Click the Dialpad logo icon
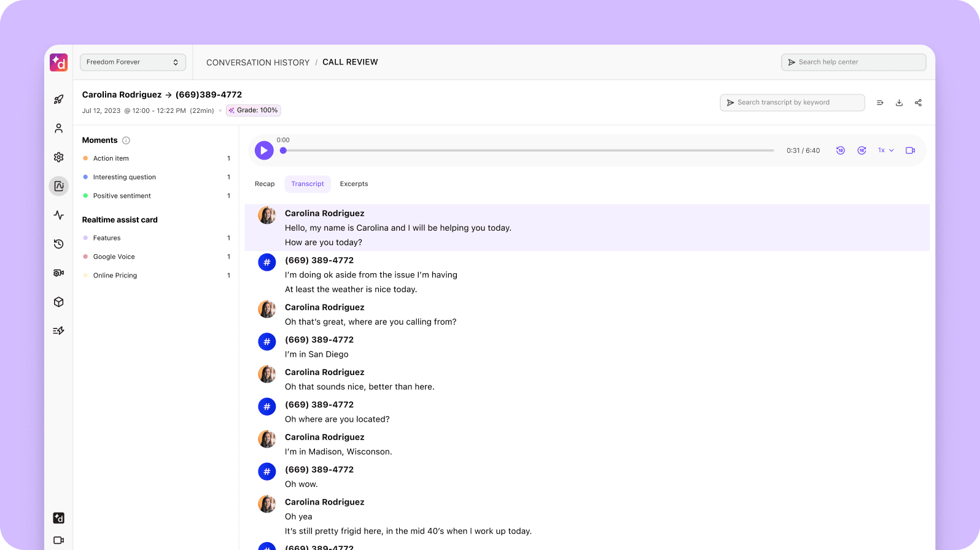This screenshot has height=550, width=980. point(58,62)
